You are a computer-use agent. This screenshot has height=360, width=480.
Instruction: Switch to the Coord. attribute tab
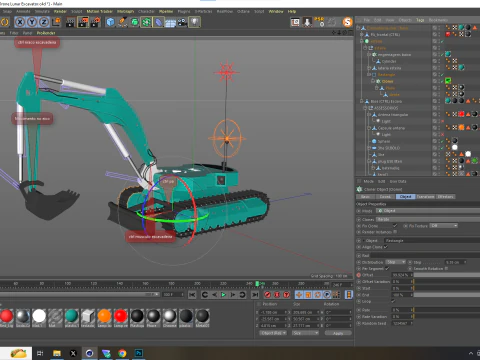(x=385, y=197)
